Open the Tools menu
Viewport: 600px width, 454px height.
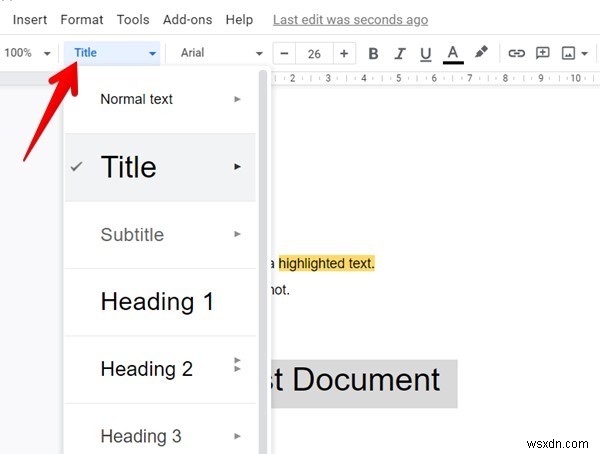(133, 20)
